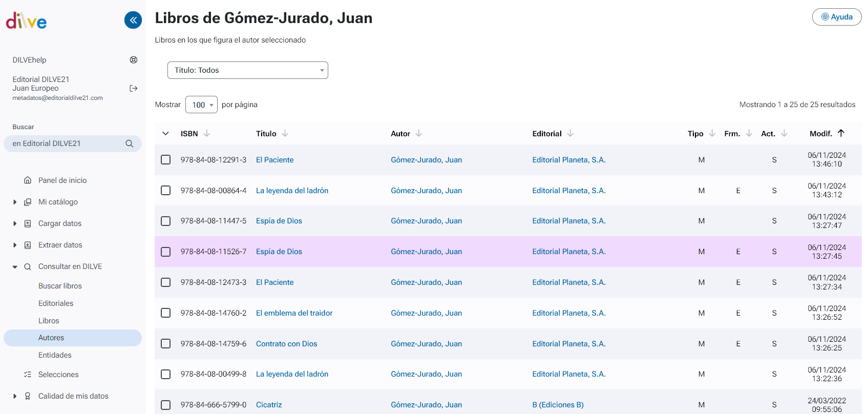868x414 pixels.
Task: Open the select-all chevron in table header
Action: [x=165, y=133]
